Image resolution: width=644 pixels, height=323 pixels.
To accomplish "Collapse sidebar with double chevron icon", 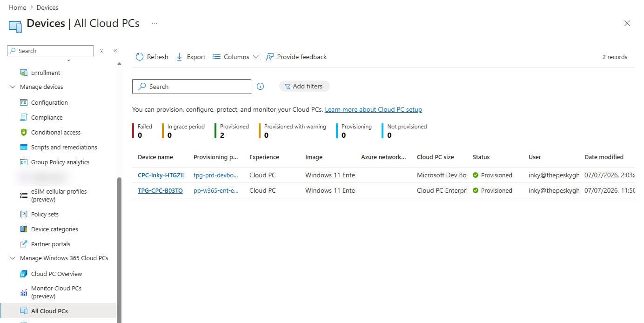I will click(115, 51).
